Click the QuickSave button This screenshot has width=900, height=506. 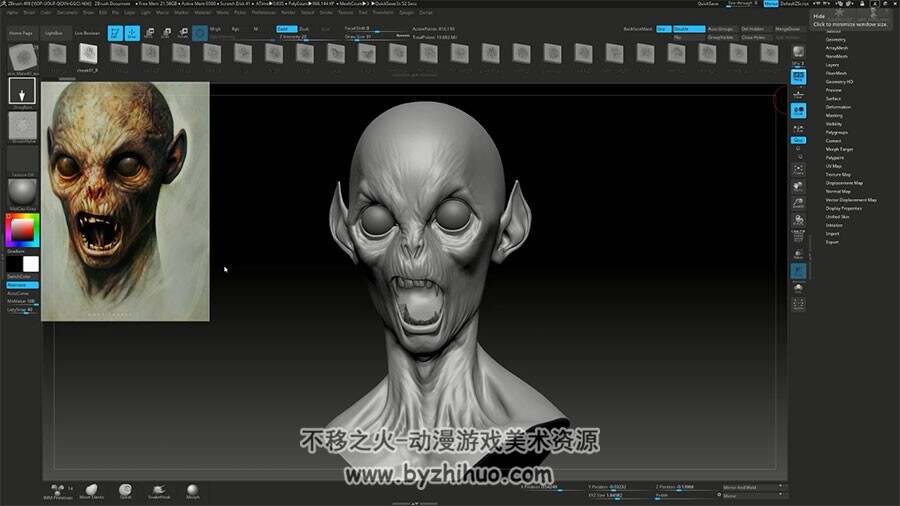[708, 4]
